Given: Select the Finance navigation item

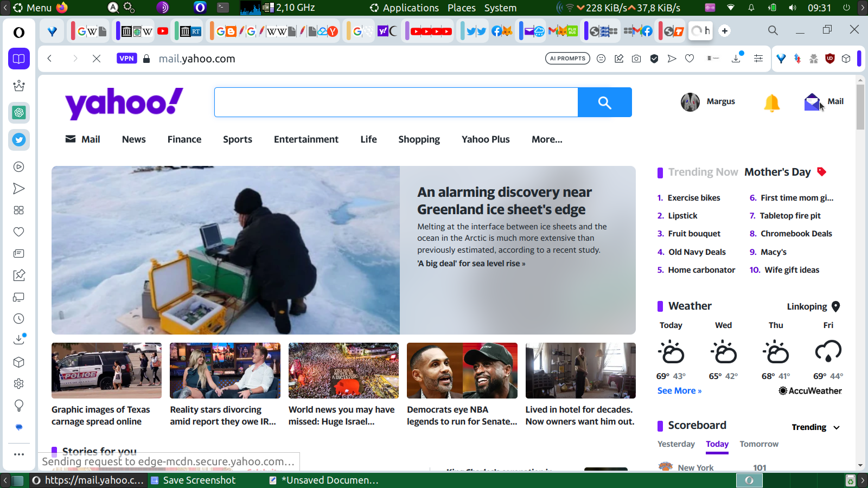Looking at the screenshot, I should click(184, 139).
